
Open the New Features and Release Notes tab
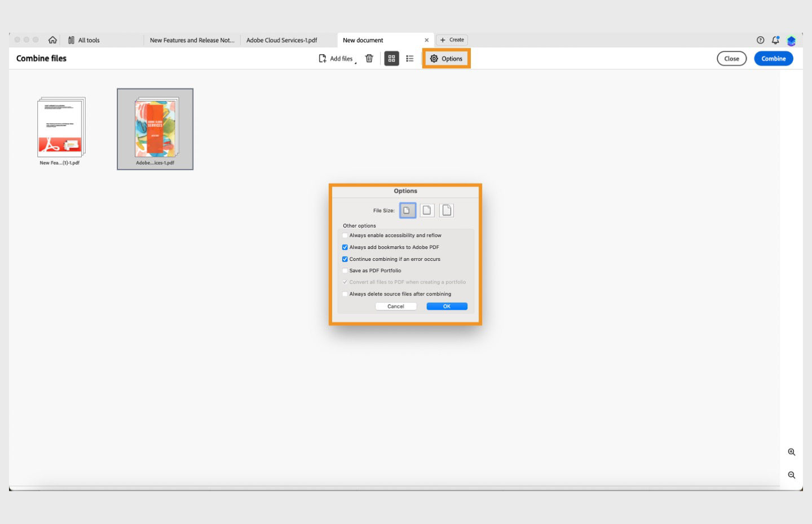[192, 40]
